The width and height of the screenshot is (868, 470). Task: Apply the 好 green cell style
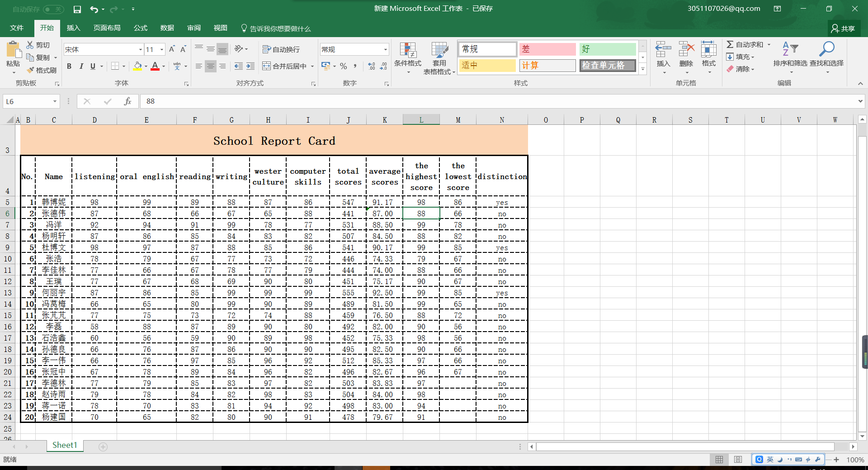tap(607, 49)
